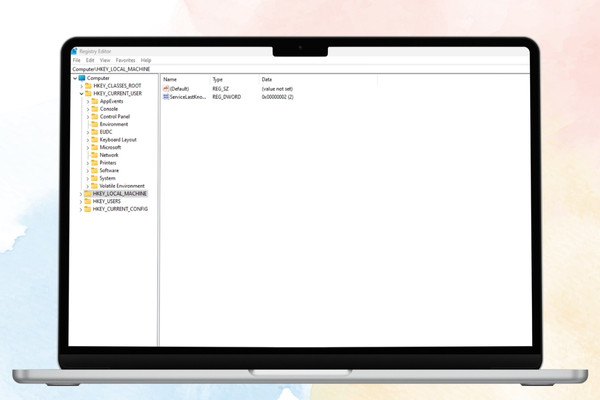600x400 pixels.
Task: Click the Computer monitor icon
Action: click(x=82, y=78)
